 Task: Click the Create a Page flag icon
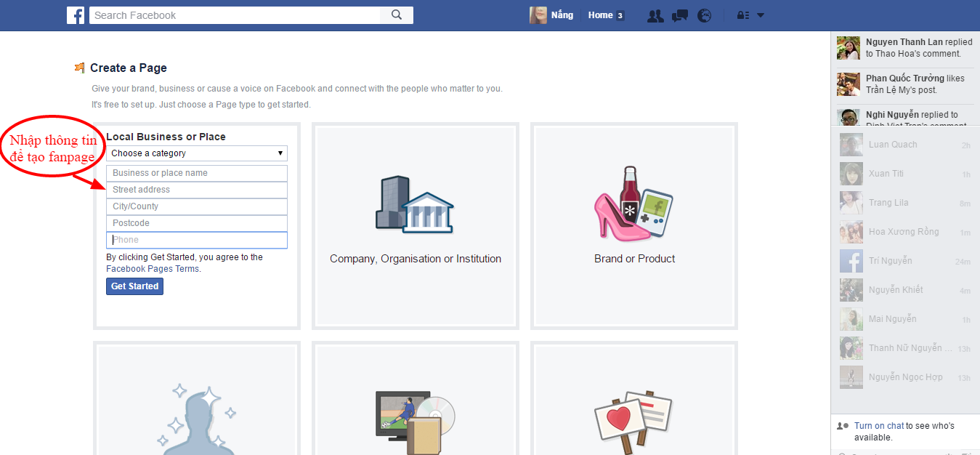click(80, 68)
